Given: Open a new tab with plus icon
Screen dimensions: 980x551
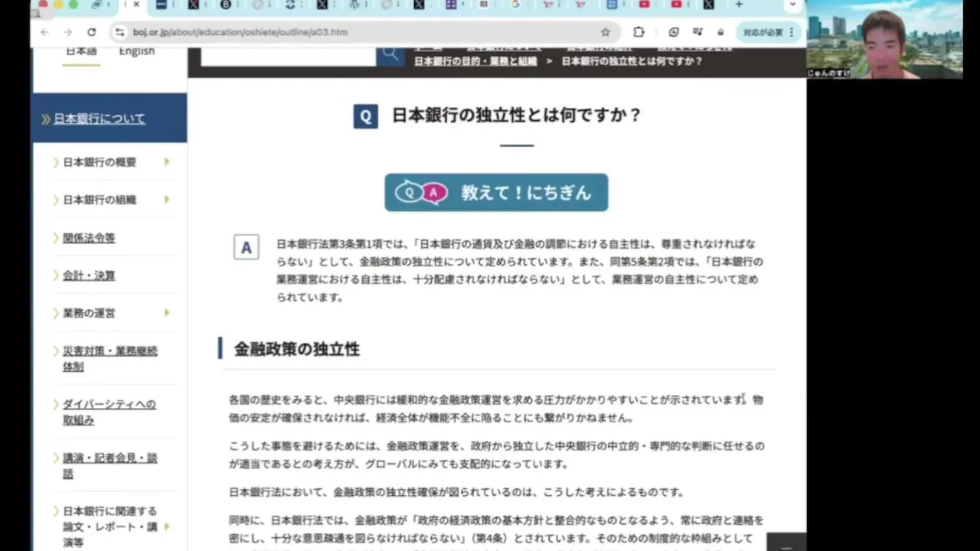Looking at the screenshot, I should pos(739,5).
